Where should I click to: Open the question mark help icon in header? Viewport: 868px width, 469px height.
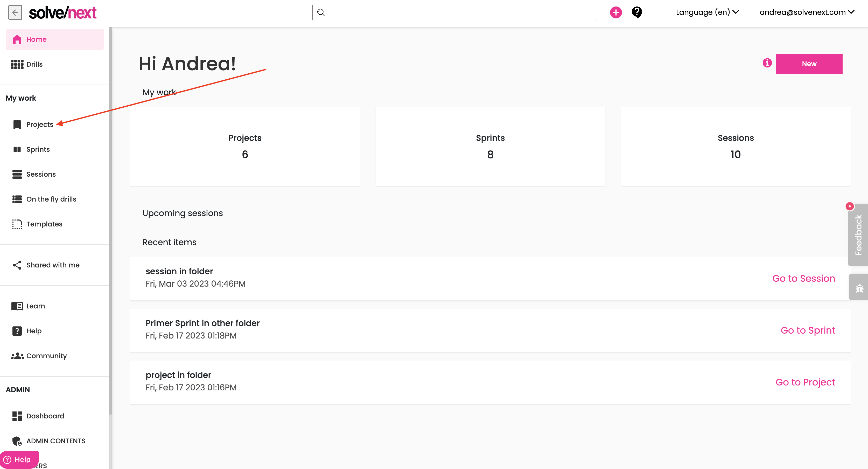(636, 12)
